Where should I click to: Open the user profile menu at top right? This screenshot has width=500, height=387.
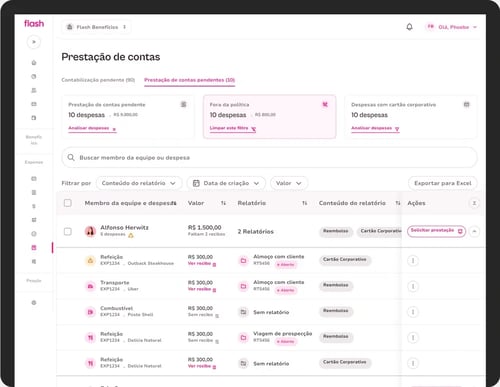(452, 27)
